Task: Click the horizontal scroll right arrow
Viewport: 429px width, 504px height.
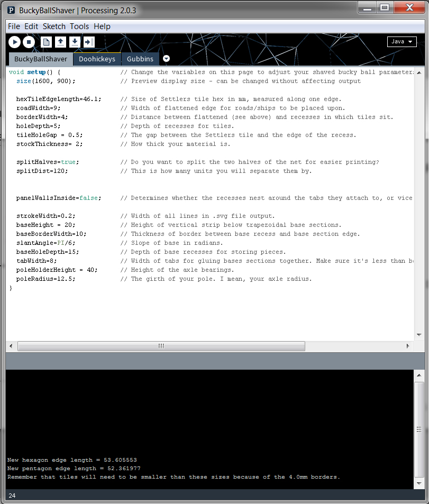Action: coord(408,346)
